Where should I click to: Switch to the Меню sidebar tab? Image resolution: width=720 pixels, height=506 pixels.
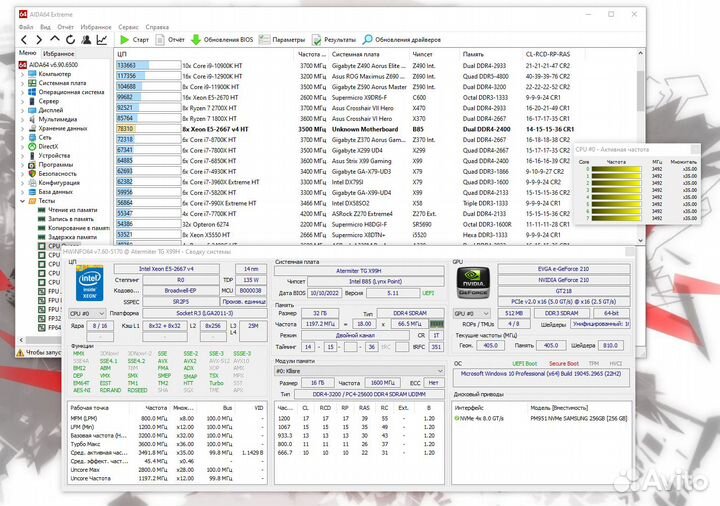click(x=28, y=53)
